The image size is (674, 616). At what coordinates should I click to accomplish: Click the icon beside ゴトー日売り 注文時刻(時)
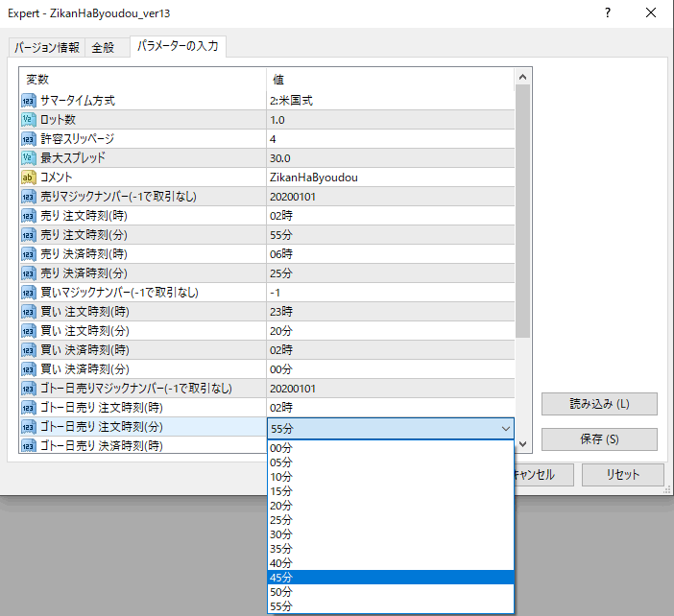pos(29,408)
